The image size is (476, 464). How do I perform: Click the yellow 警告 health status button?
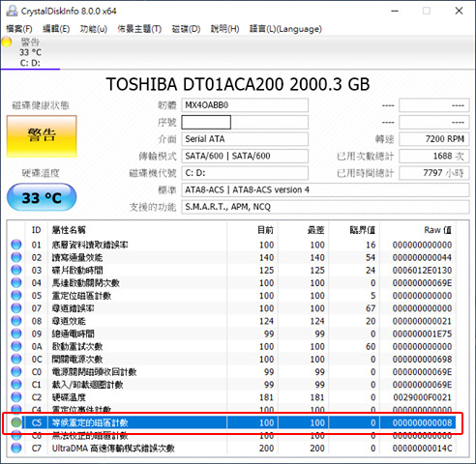pyautogui.click(x=42, y=136)
